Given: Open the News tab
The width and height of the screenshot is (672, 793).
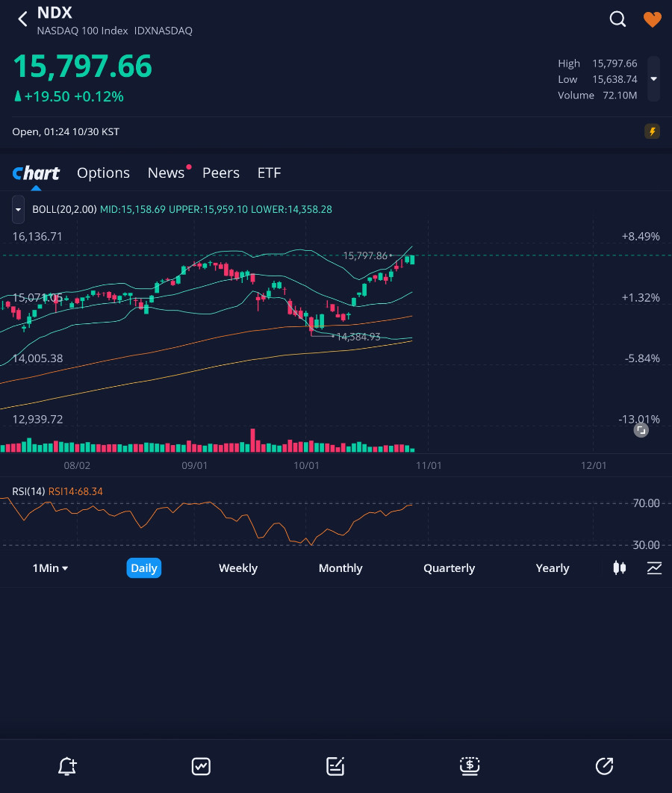Looking at the screenshot, I should (x=166, y=173).
